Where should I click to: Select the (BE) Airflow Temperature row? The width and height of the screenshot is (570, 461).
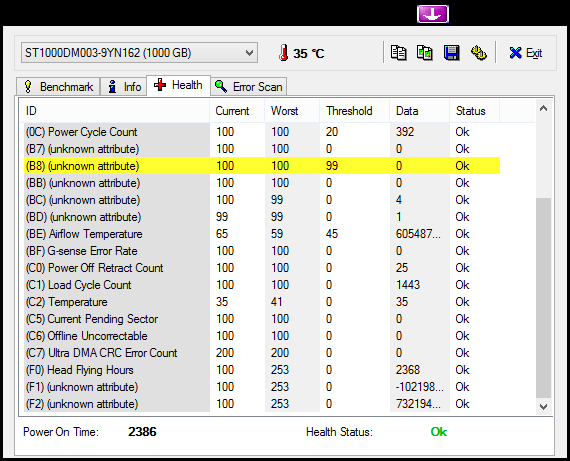pos(262,234)
